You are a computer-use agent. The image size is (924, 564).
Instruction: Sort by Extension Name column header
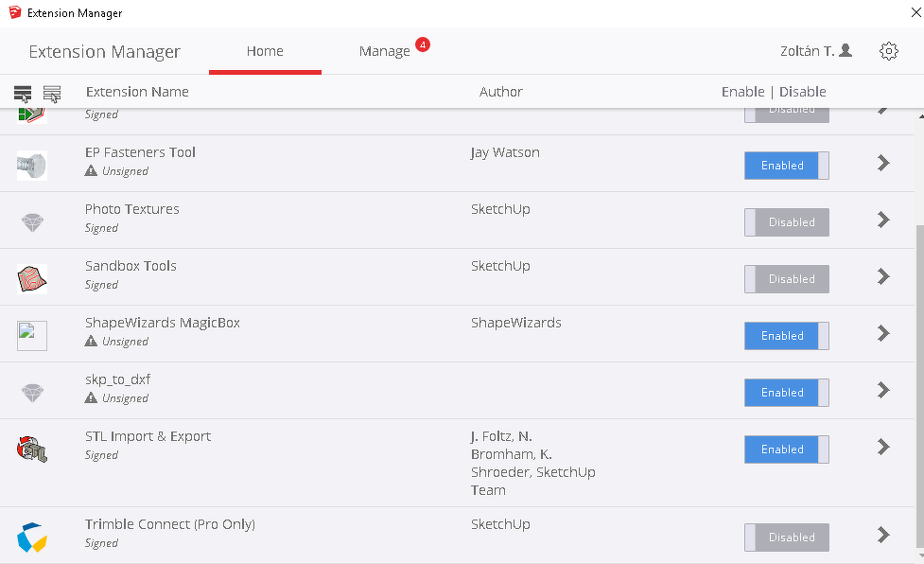coord(137,92)
